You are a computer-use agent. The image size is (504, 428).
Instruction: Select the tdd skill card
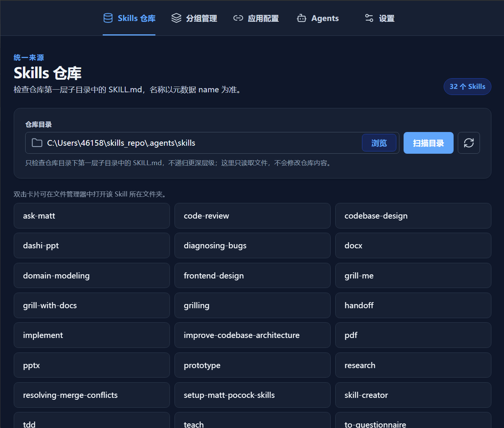click(92, 420)
